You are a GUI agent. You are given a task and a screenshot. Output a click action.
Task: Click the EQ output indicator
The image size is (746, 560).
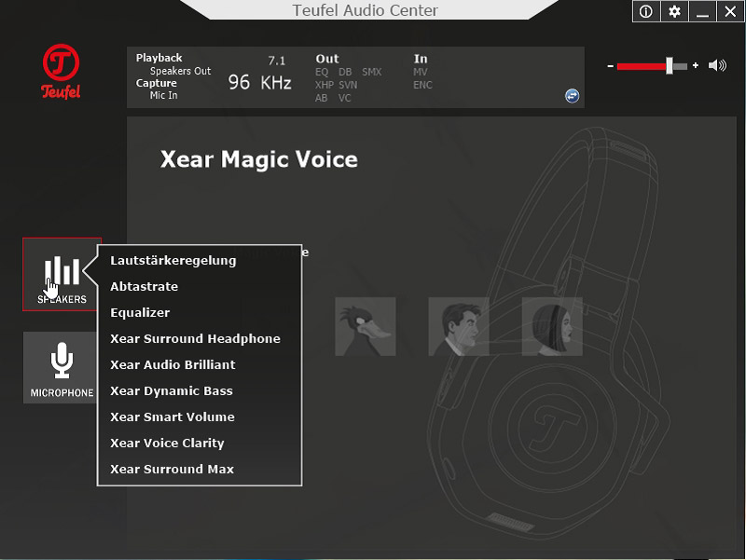(x=322, y=73)
